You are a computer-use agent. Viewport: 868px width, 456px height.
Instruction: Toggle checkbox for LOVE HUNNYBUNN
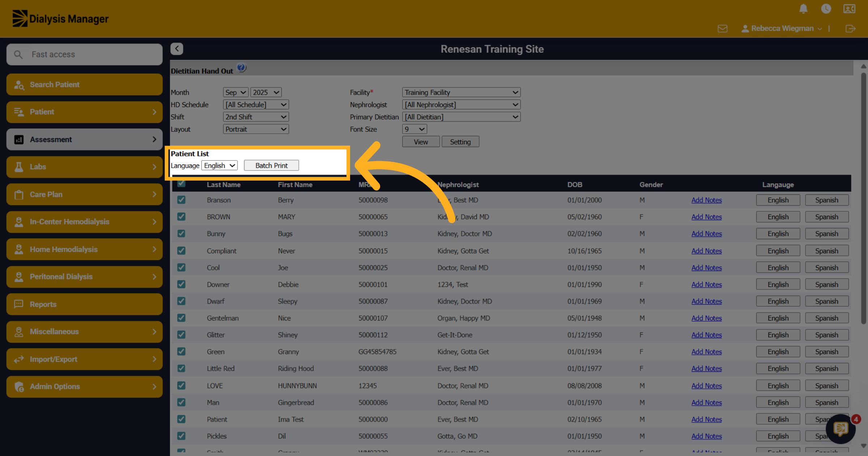click(x=181, y=386)
